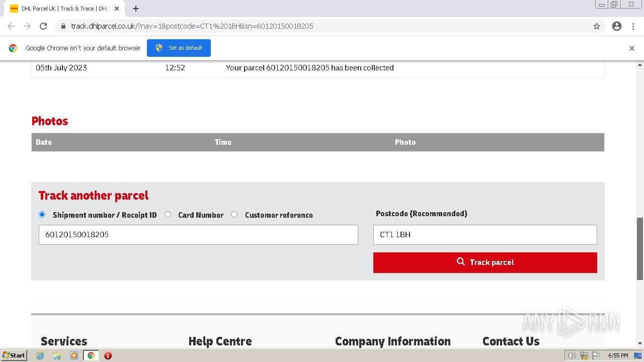Screen dimensions: 644x362
Task: Click the 6:55 PM system clock
Action: coord(618,355)
